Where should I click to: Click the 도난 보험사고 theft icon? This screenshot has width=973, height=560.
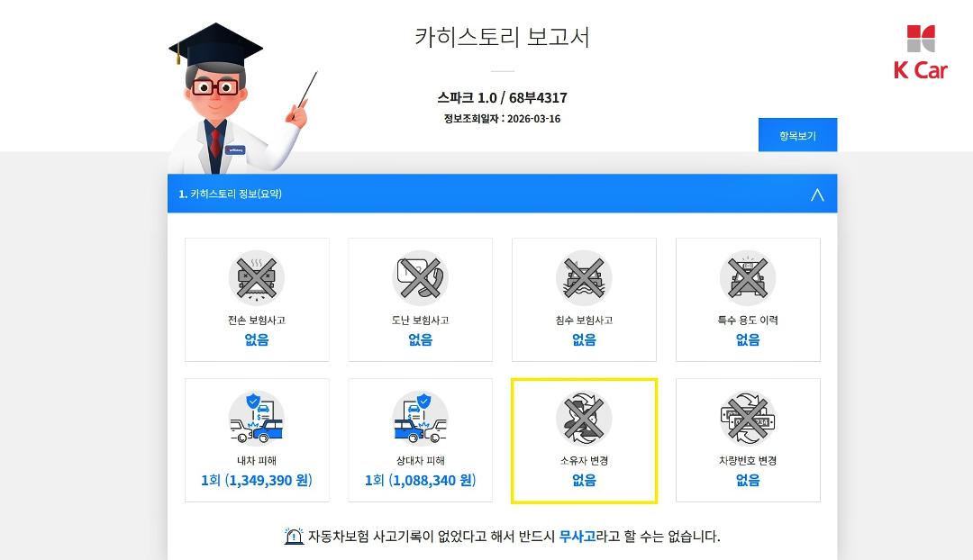point(420,278)
